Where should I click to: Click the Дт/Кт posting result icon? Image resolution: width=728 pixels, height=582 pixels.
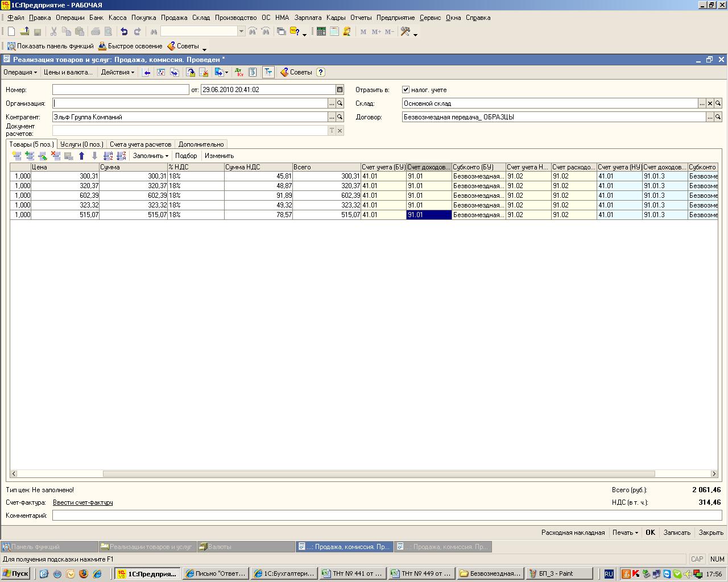(x=239, y=72)
